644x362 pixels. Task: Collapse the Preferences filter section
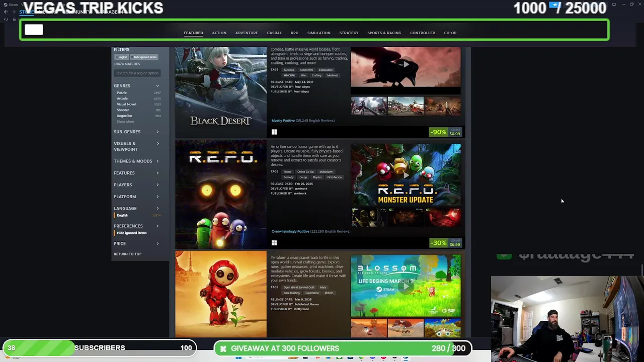click(136, 226)
